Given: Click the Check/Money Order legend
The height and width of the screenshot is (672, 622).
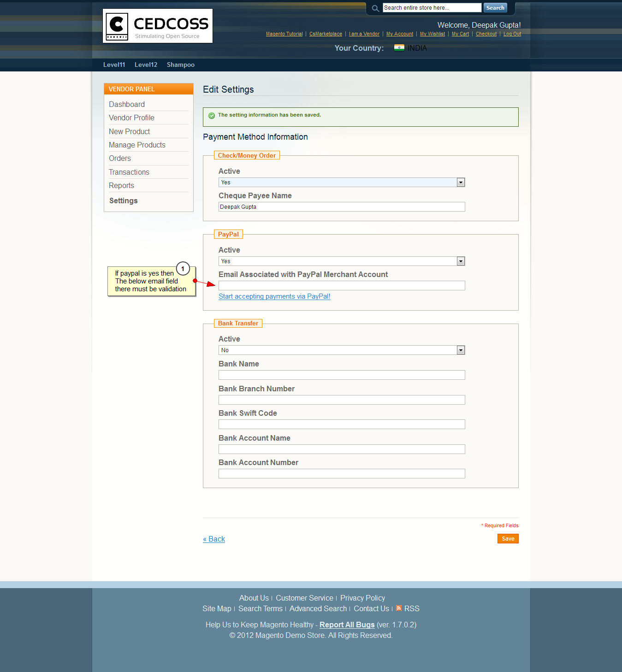Looking at the screenshot, I should tap(247, 156).
